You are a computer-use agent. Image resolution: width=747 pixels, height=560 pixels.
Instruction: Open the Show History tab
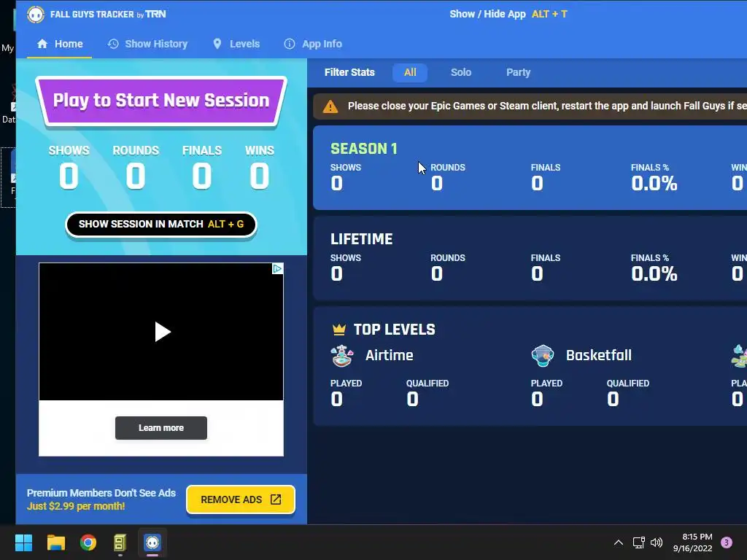(x=147, y=44)
